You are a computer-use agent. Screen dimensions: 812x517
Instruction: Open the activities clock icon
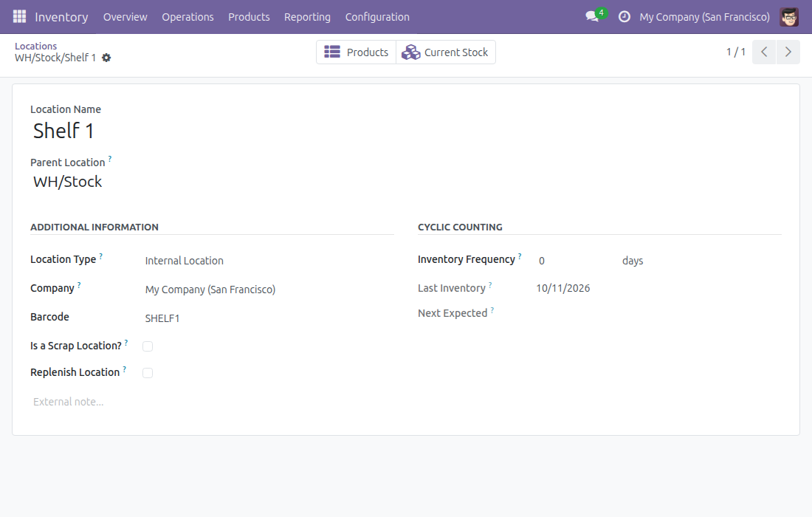coord(625,16)
